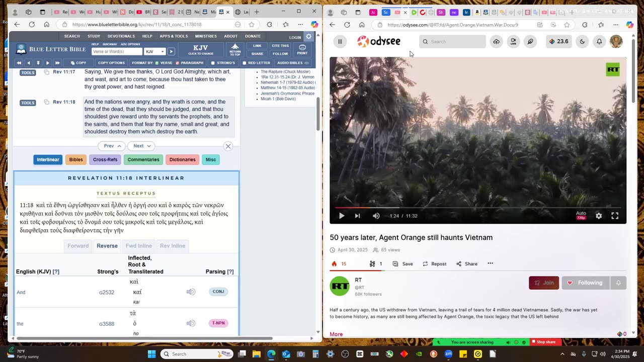The width and height of the screenshot is (644, 362).
Task: Open the Rev 11:18 Tools dropdown
Action: click(x=28, y=103)
